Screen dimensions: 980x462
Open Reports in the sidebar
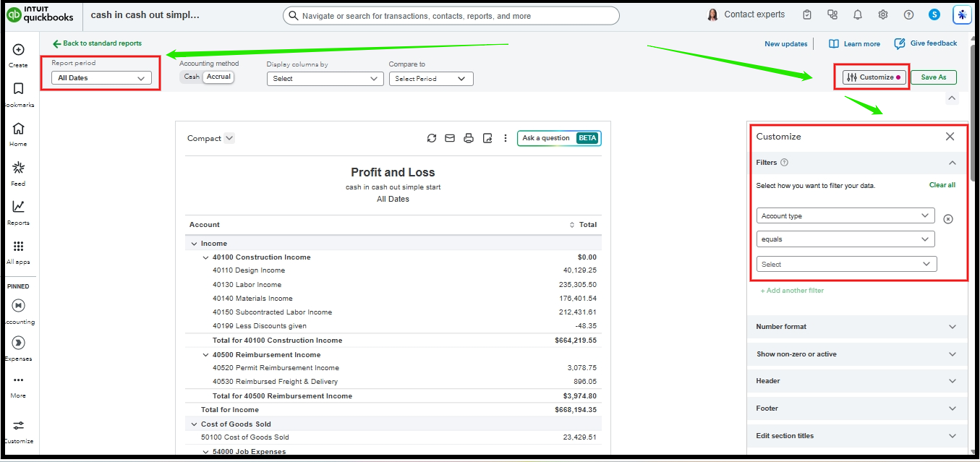pos(18,207)
